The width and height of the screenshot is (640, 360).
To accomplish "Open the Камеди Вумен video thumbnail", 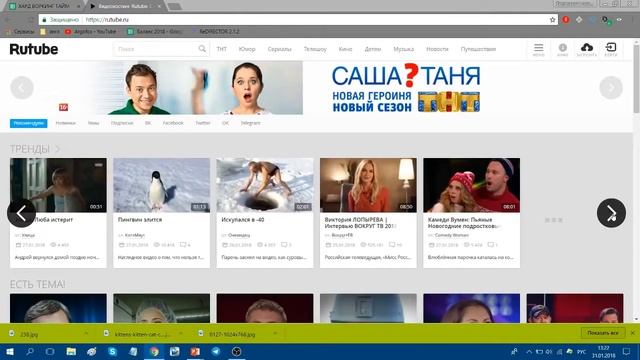I will [x=471, y=185].
